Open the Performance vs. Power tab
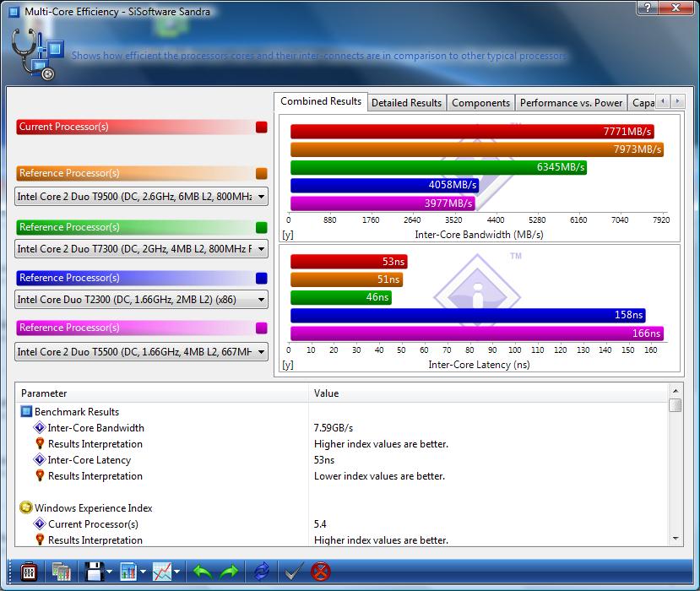The height and width of the screenshot is (591, 700). click(571, 103)
